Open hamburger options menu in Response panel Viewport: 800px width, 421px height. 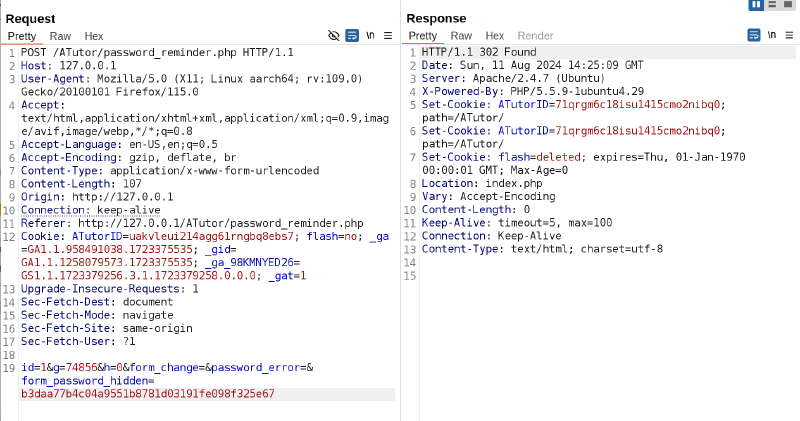click(x=789, y=35)
